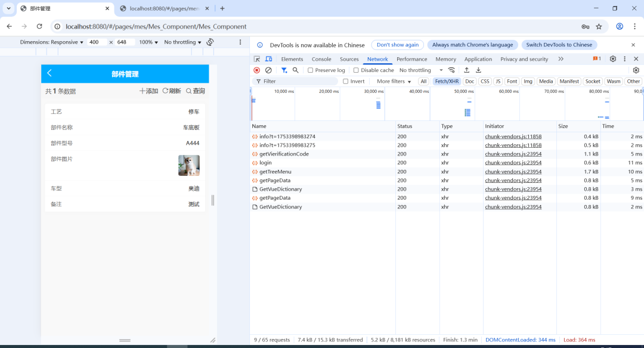Tick the Invert filter checkbox
The height and width of the screenshot is (348, 644).
click(346, 82)
